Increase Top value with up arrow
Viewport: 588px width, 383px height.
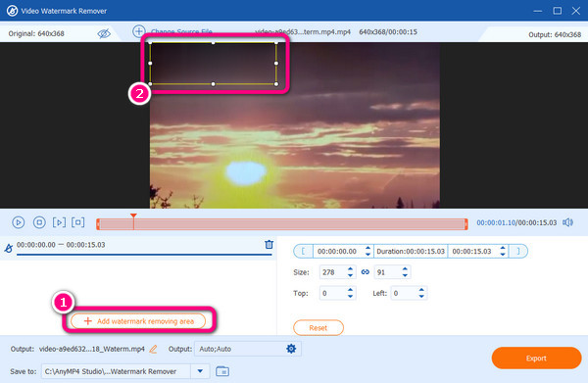tap(350, 290)
